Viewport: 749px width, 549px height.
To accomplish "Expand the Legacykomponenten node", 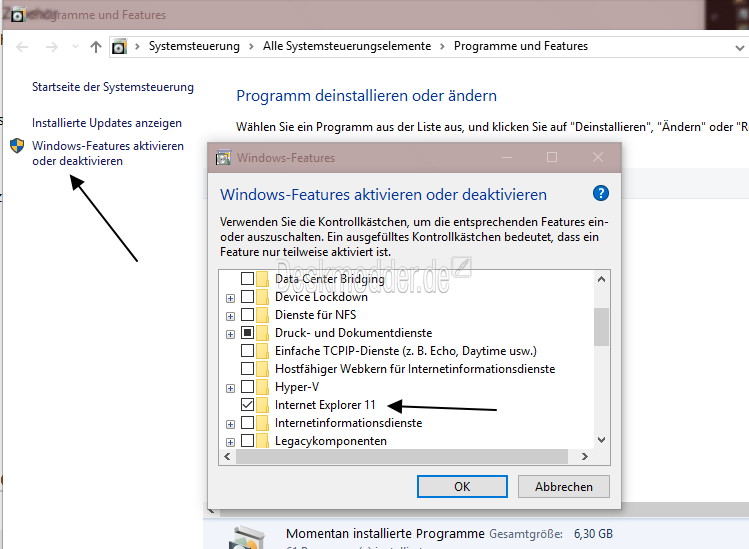I will 230,442.
